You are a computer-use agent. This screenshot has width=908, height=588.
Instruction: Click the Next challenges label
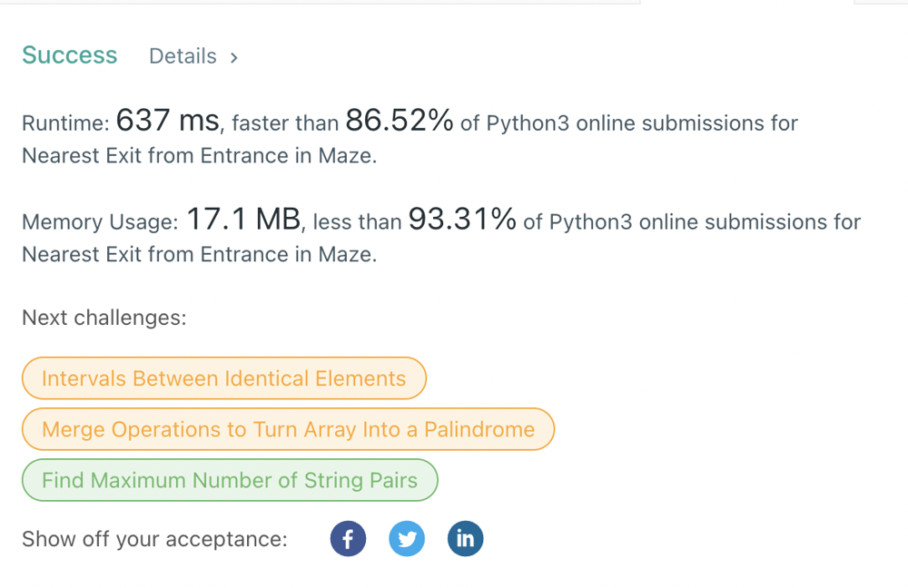(x=104, y=318)
